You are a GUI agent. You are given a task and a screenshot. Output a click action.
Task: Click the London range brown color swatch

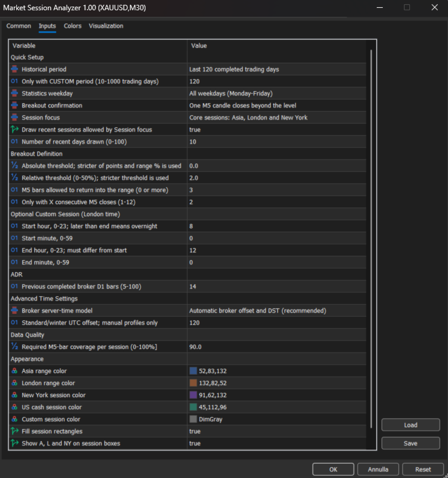[x=193, y=383]
